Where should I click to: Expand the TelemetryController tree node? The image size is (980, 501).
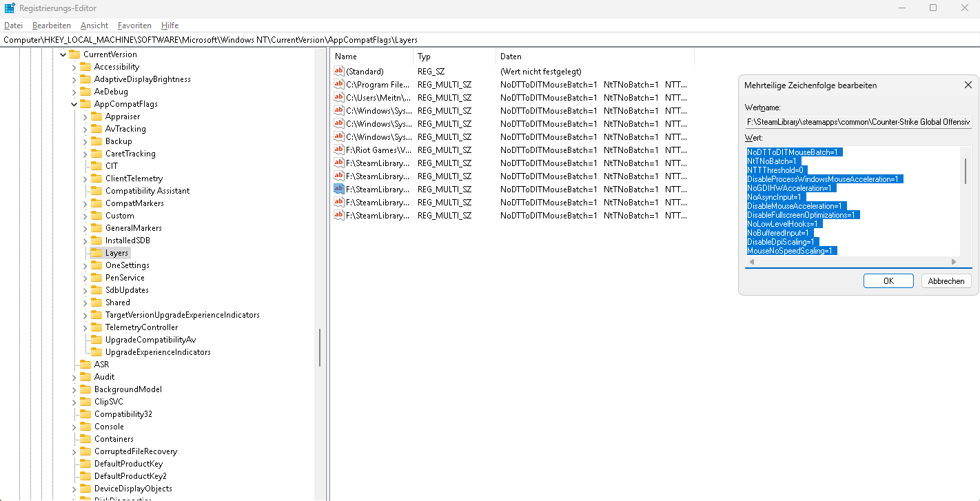(x=85, y=327)
